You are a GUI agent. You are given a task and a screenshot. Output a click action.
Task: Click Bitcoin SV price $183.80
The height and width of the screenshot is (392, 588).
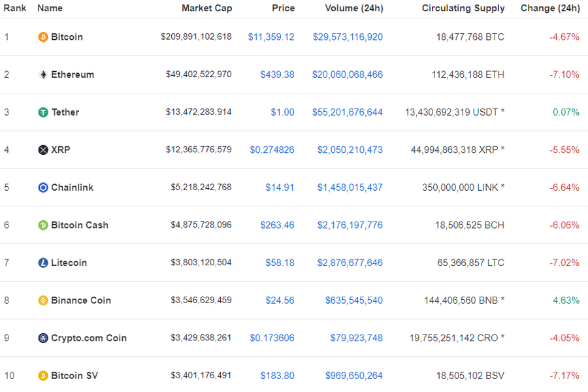(278, 376)
